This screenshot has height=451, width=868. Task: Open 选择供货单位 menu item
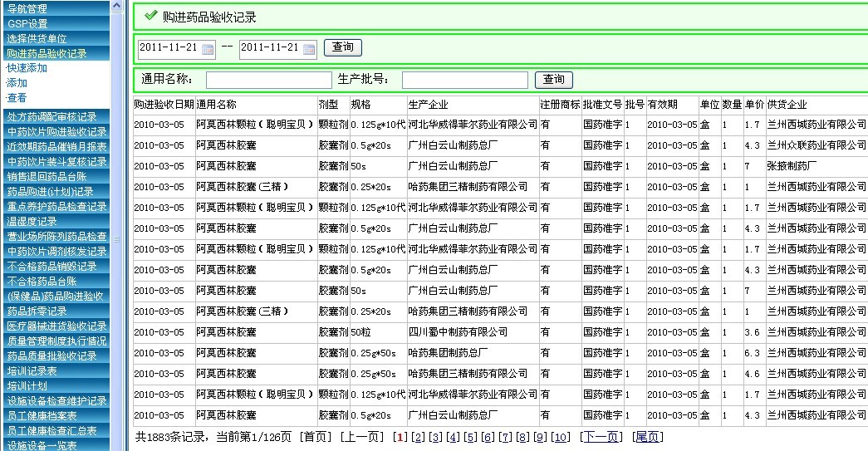pyautogui.click(x=55, y=38)
